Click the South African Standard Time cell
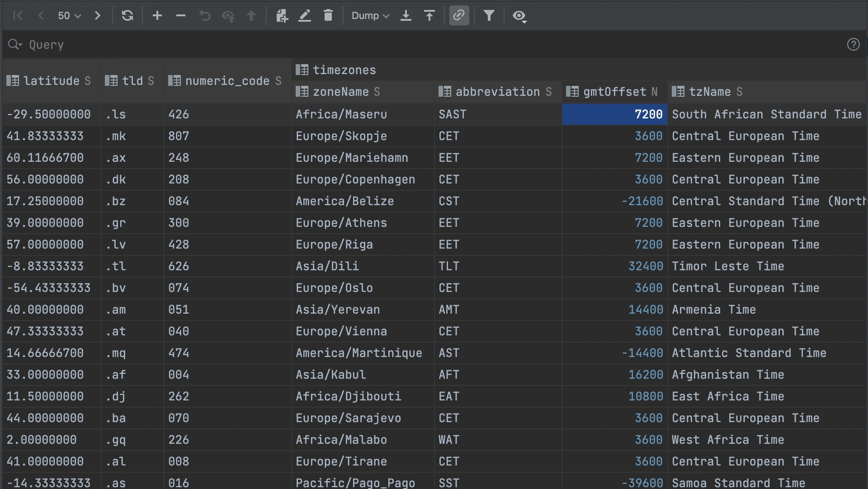Image resolution: width=868 pixels, height=489 pixels. coord(767,114)
